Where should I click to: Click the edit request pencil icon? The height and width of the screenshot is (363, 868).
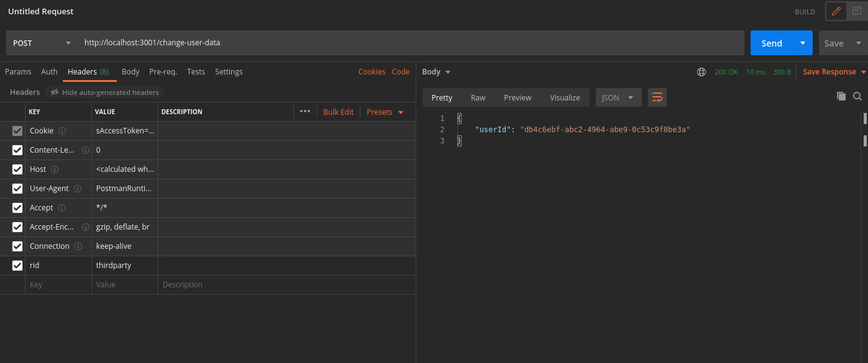pyautogui.click(x=836, y=11)
